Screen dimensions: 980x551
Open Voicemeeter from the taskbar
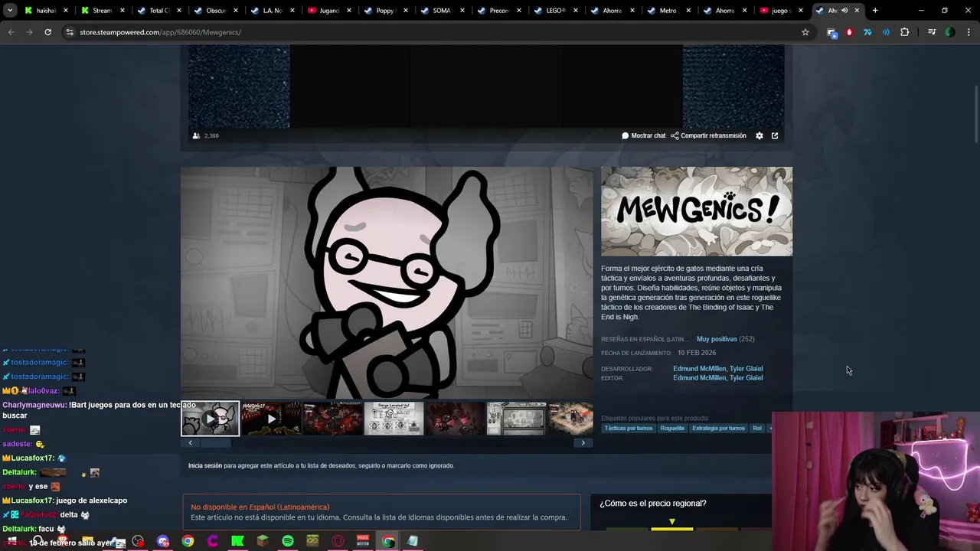pos(363,541)
